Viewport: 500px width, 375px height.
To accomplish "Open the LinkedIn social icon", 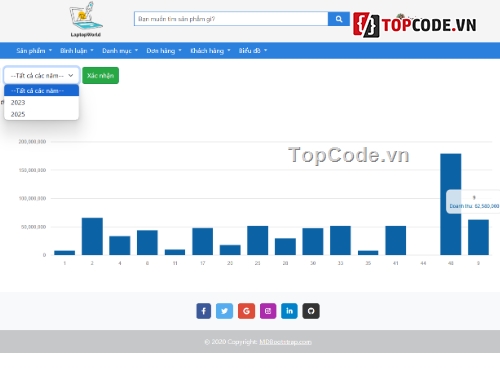I will [x=289, y=311].
